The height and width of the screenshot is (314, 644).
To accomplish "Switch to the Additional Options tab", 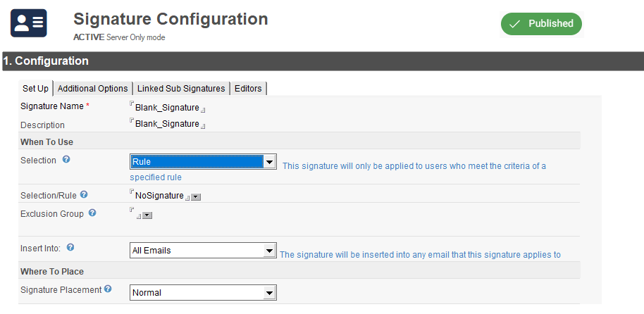I will click(x=93, y=88).
